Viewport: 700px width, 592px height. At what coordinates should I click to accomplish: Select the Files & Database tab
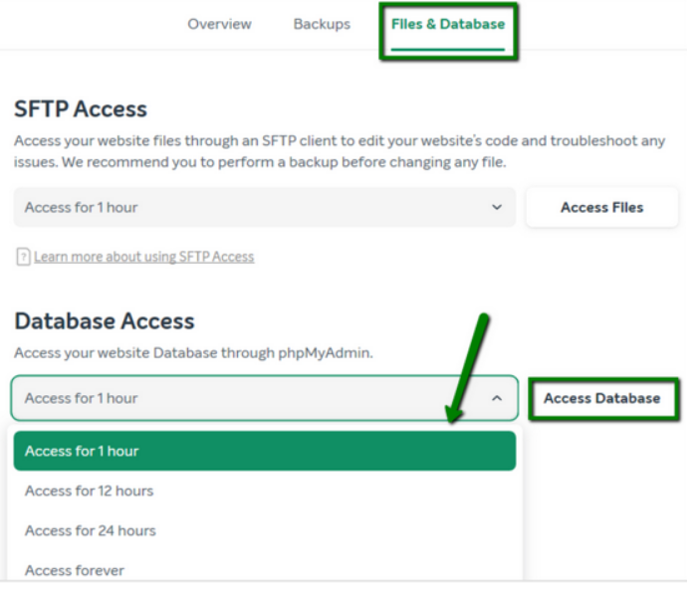pos(448,24)
